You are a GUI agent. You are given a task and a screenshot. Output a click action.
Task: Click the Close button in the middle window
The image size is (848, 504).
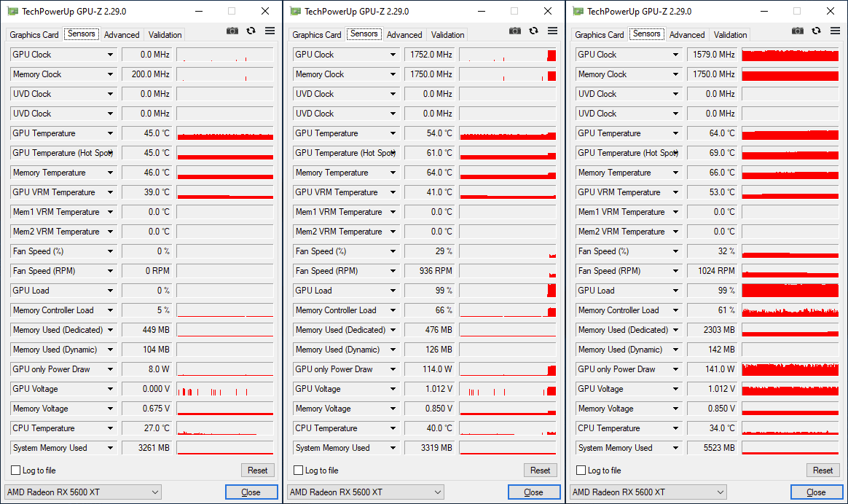point(534,492)
